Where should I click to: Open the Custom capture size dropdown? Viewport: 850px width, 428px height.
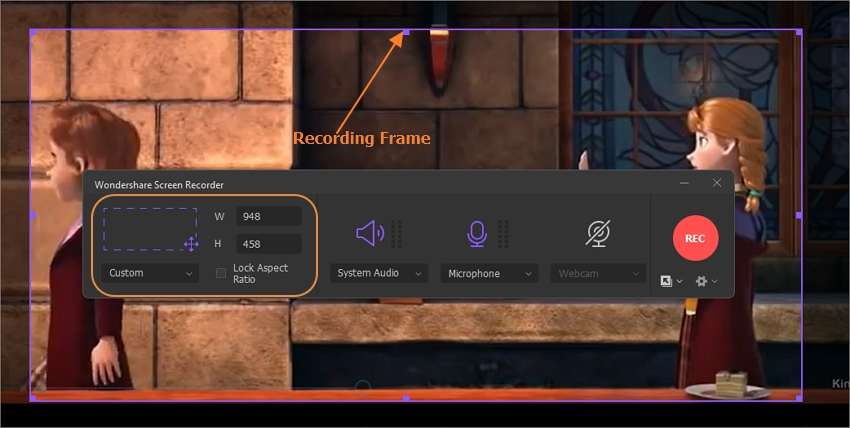pyautogui.click(x=150, y=273)
